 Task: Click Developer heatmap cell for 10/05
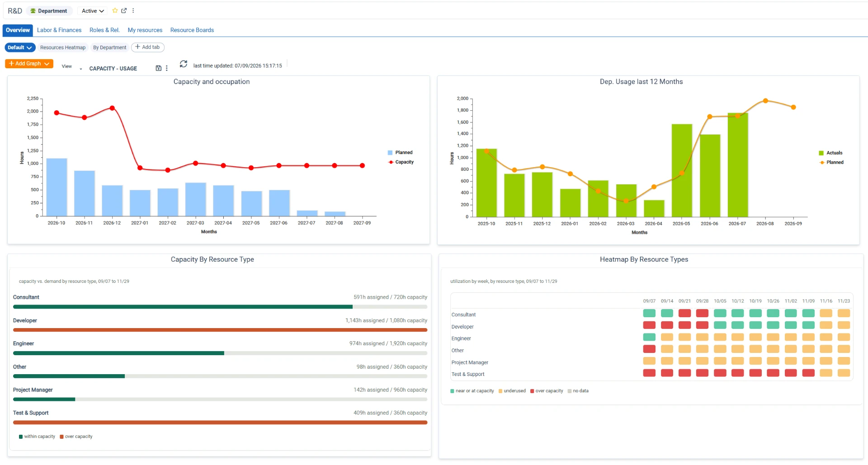click(720, 325)
